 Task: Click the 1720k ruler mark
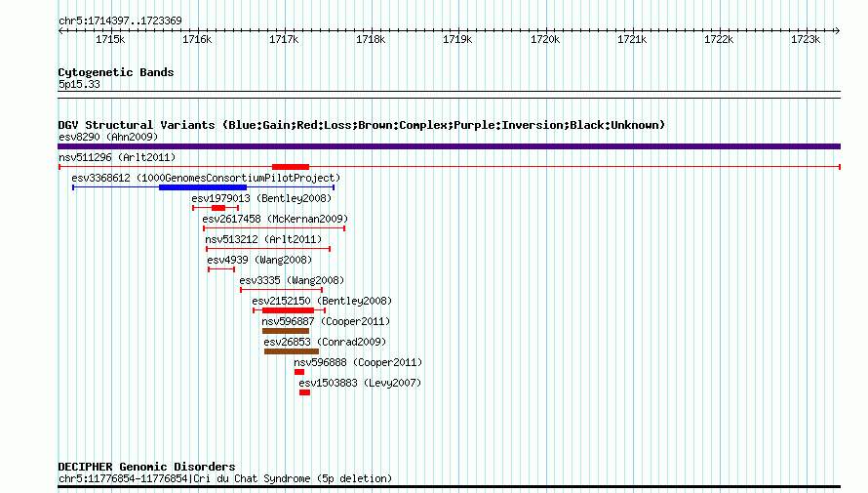[545, 39]
